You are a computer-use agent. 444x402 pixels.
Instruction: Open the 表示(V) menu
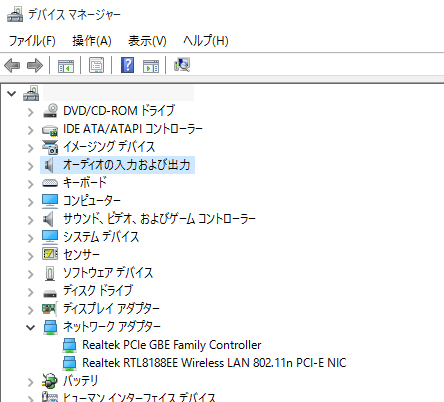147,41
